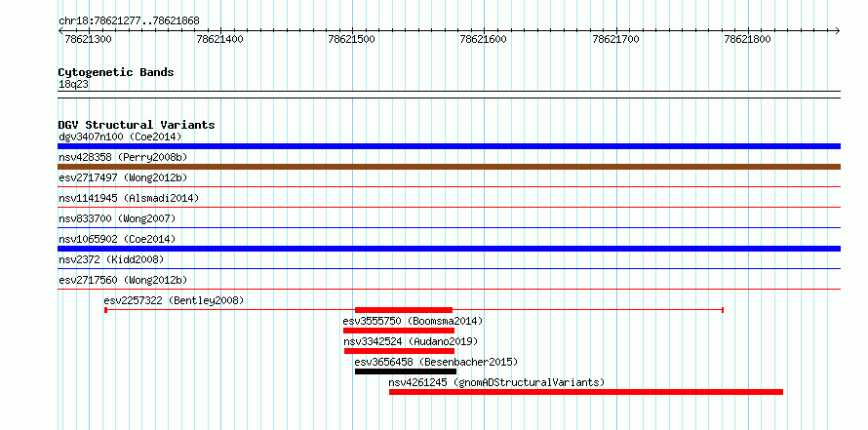
Task: Open variant nsv3342524 (Audano2019) label
Action: click(411, 341)
